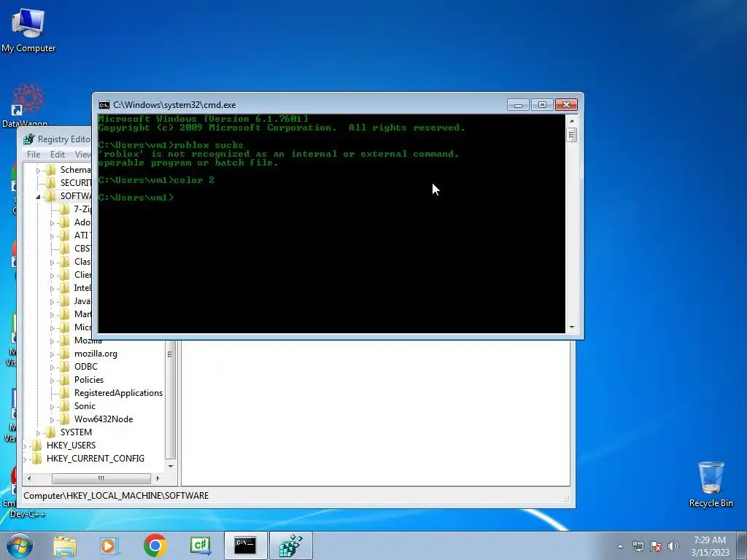Click the Windows Start button
This screenshot has height=560, width=747.
tap(20, 545)
